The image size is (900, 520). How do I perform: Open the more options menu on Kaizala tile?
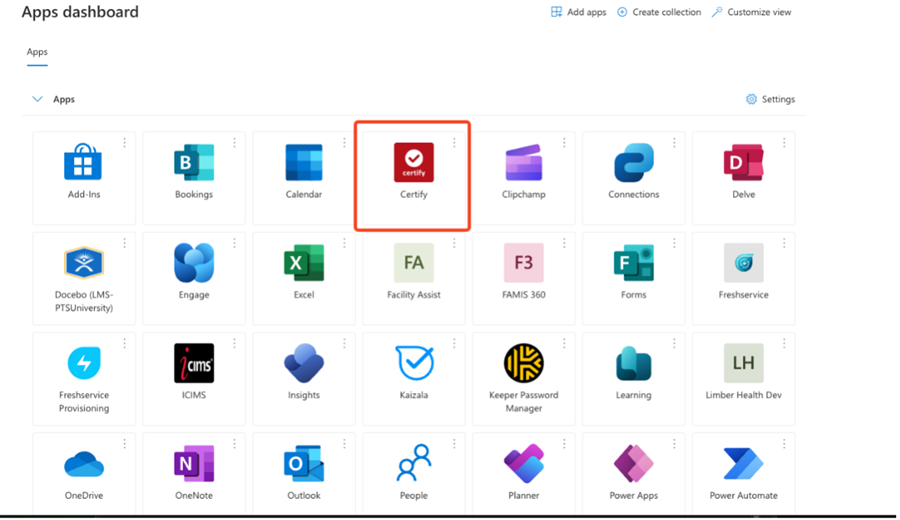point(454,343)
